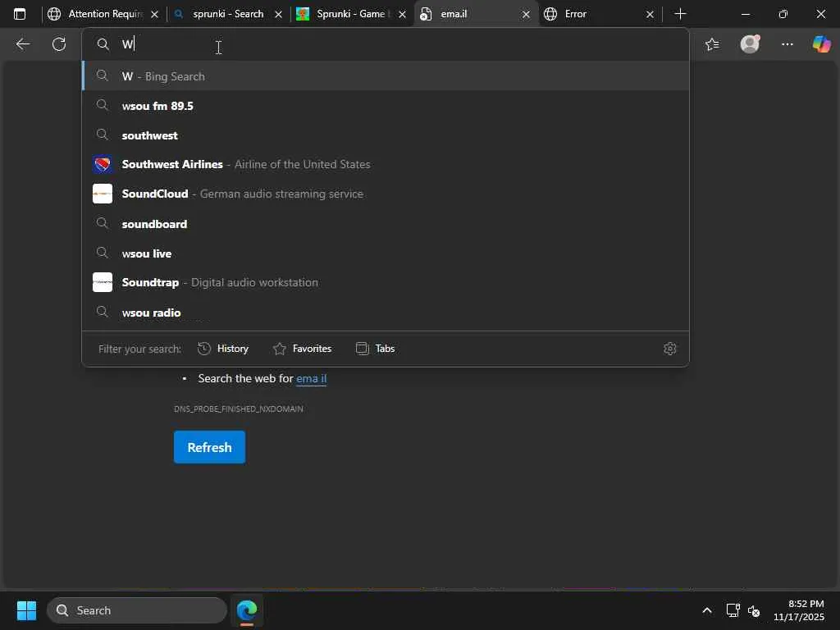Pick the wsou radio suggestion
The width and height of the screenshot is (840, 630).
(x=386, y=313)
